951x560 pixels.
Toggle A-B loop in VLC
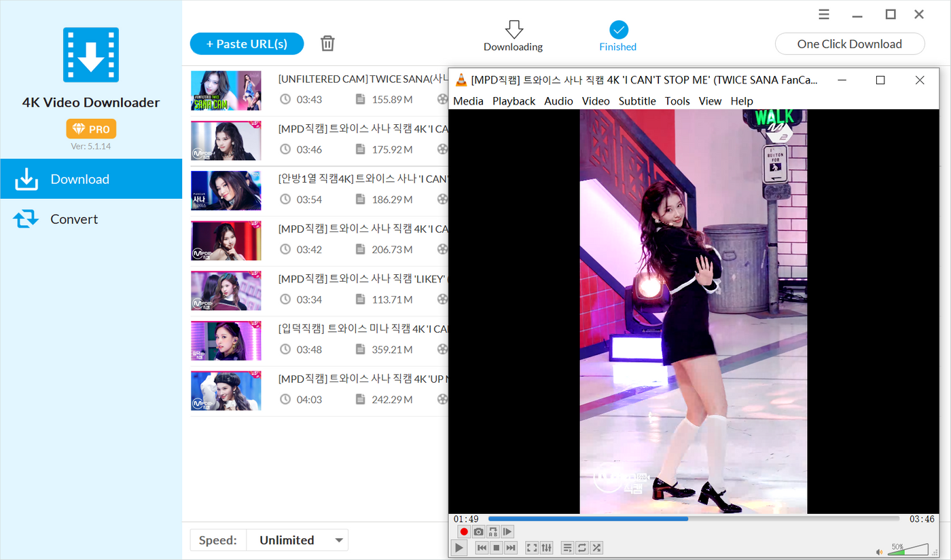tap(492, 531)
